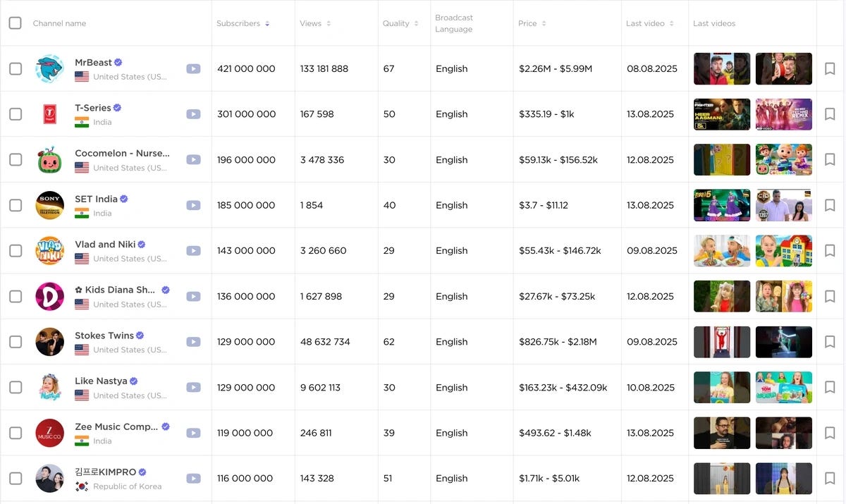Check the Like Nastya row checkbox
This screenshot has width=846, height=504.
tap(15, 388)
